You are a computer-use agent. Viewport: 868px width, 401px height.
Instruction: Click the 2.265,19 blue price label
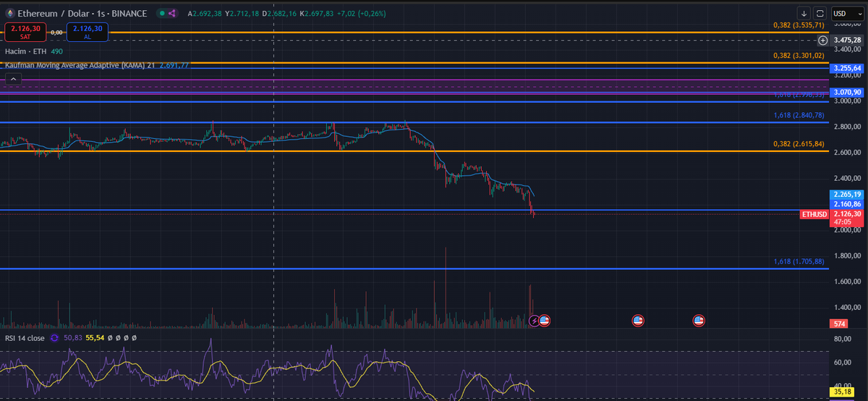coord(847,195)
